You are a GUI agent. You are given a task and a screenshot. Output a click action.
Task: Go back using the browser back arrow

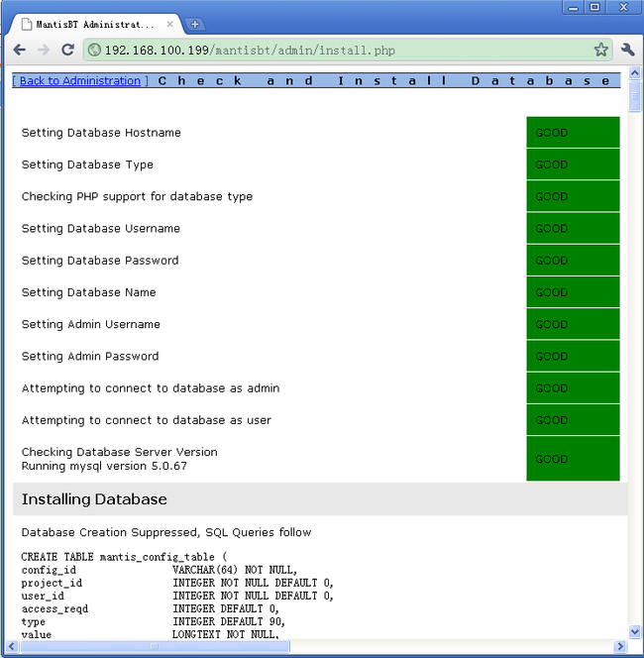pos(19,50)
